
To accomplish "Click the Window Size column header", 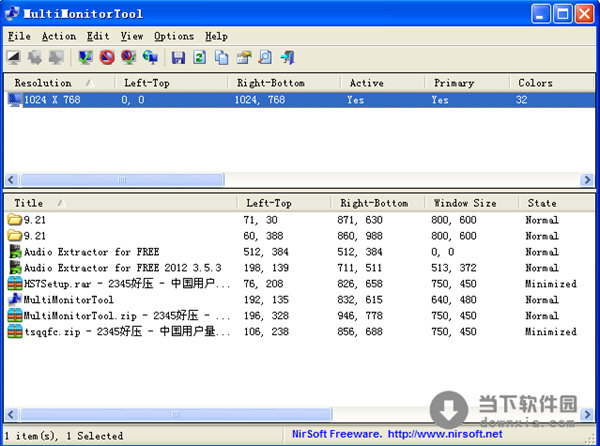I will click(471, 203).
